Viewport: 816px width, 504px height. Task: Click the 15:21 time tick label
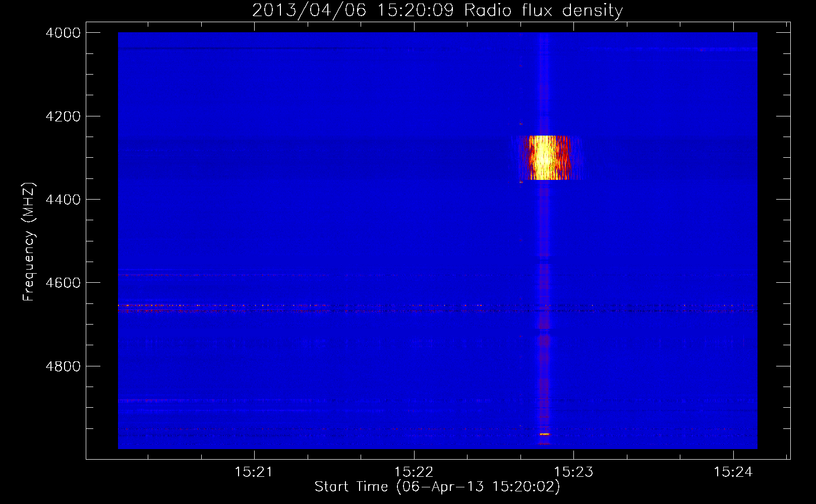tap(254, 472)
